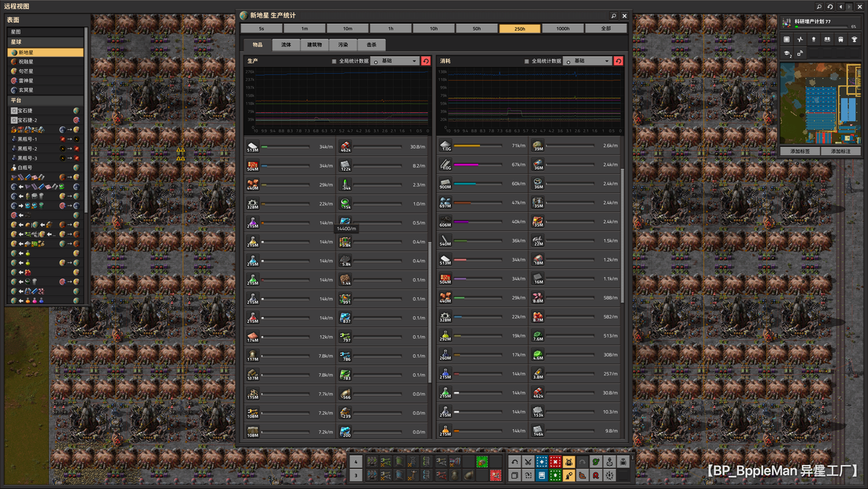The width and height of the screenshot is (868, 489).
Task: Switch to the 流体 tab
Action: pyautogui.click(x=286, y=45)
